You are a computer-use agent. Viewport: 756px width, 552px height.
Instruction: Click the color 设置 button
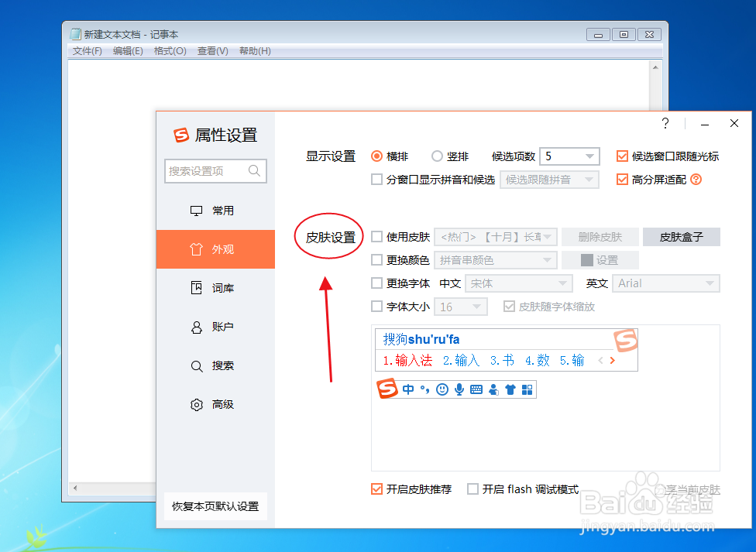[600, 260]
